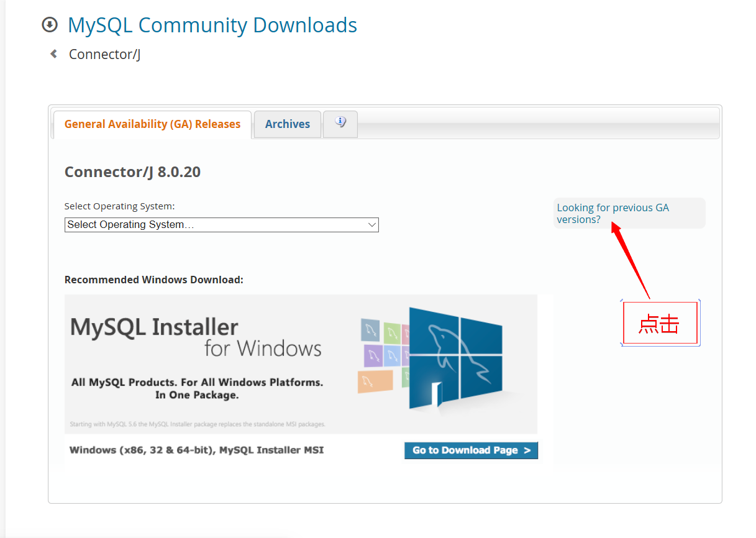Click the back chevron beside Connector/J

(x=54, y=54)
